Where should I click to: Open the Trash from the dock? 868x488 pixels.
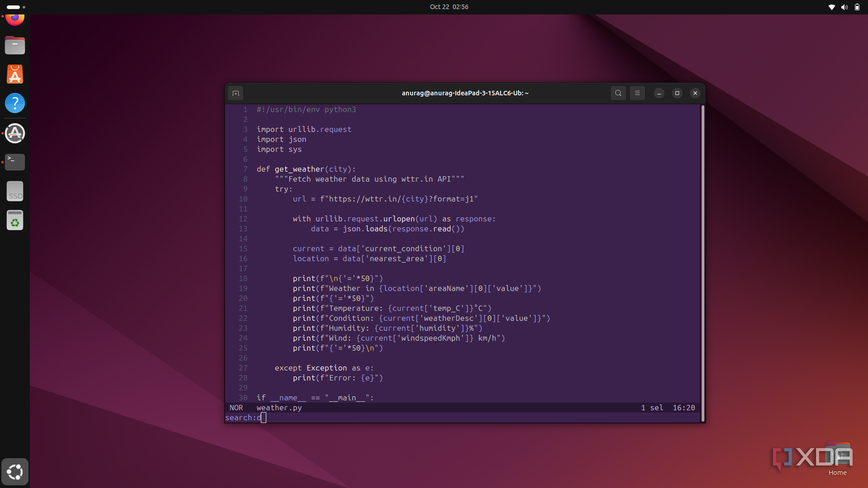coord(15,221)
